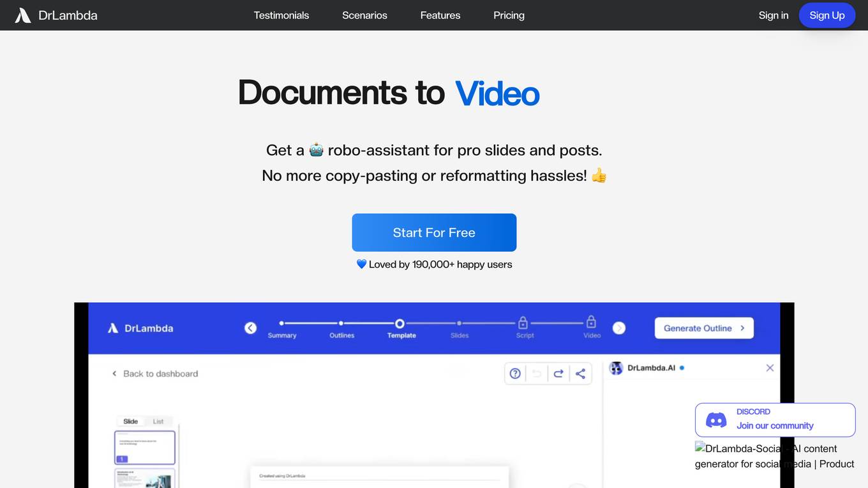Viewport: 868px width, 488px height.
Task: Go to the Scenarios section
Action: point(364,15)
